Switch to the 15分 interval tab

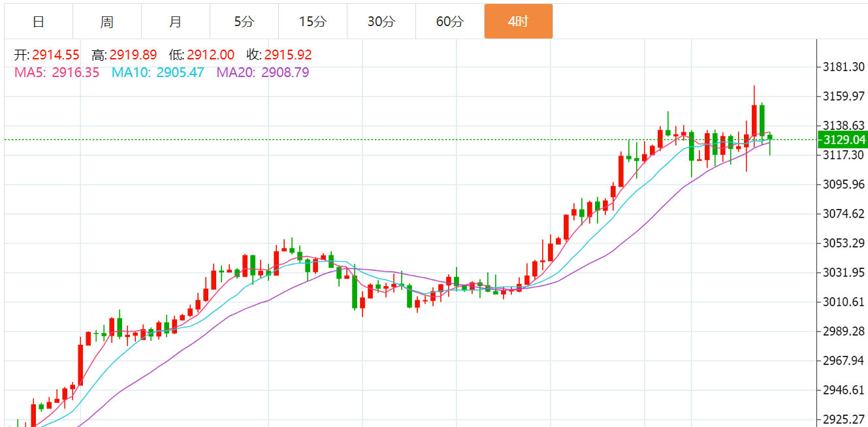[x=313, y=22]
